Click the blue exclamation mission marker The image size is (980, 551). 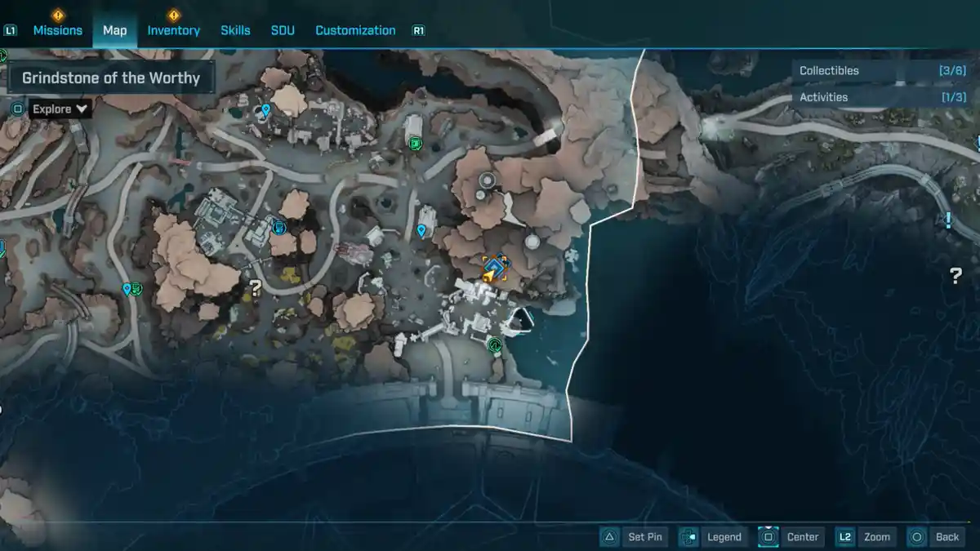click(948, 220)
